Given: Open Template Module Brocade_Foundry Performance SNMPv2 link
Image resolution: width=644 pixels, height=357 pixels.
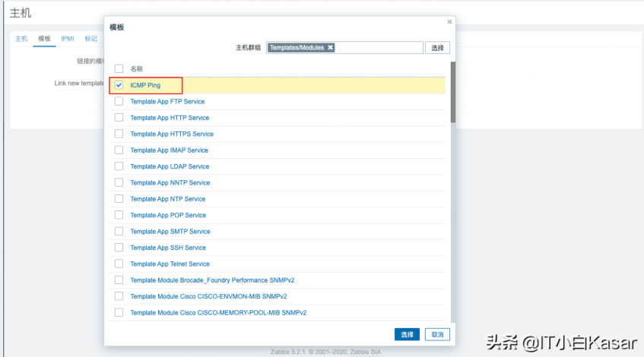Looking at the screenshot, I should tap(212, 280).
